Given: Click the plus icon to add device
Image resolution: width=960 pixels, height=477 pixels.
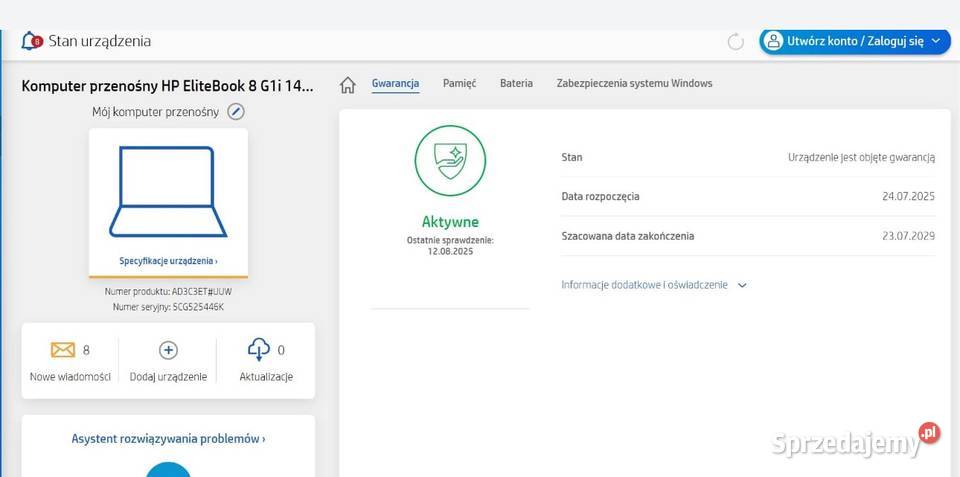Looking at the screenshot, I should (x=168, y=350).
